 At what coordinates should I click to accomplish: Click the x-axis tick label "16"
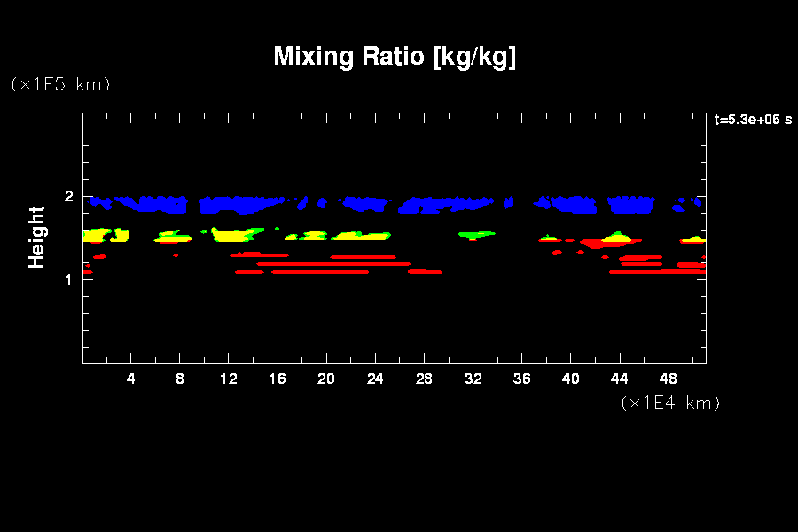pos(278,379)
